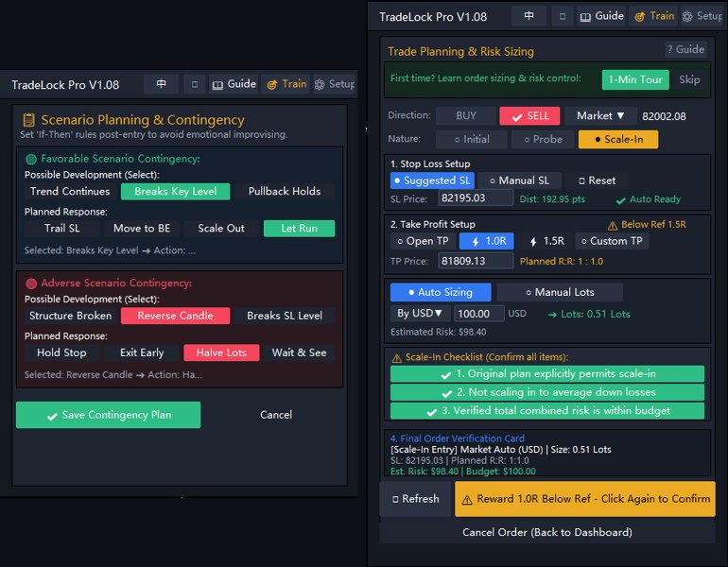Viewport: 728px width, 567px height.
Task: Choose Hold Stop adverse response
Action: click(62, 353)
